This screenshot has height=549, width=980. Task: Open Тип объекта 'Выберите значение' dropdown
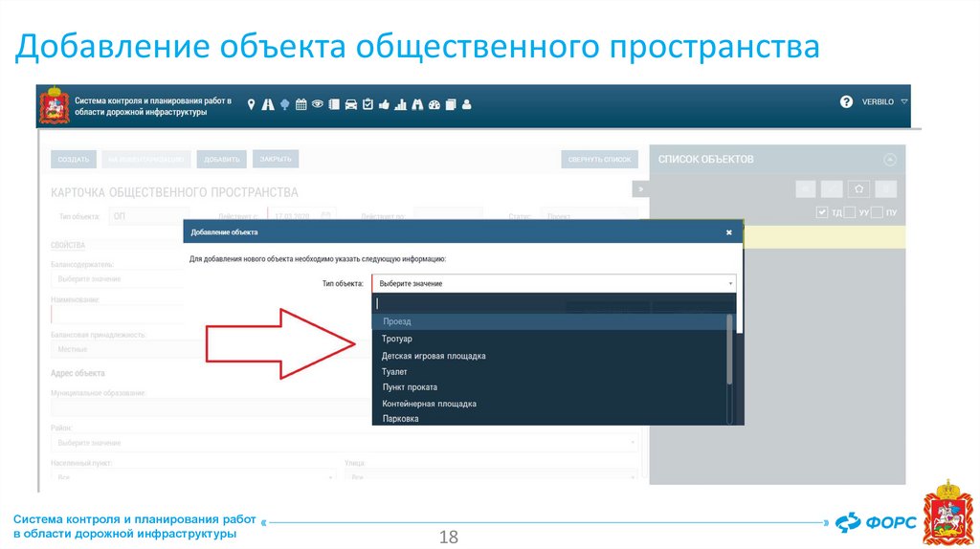(554, 283)
